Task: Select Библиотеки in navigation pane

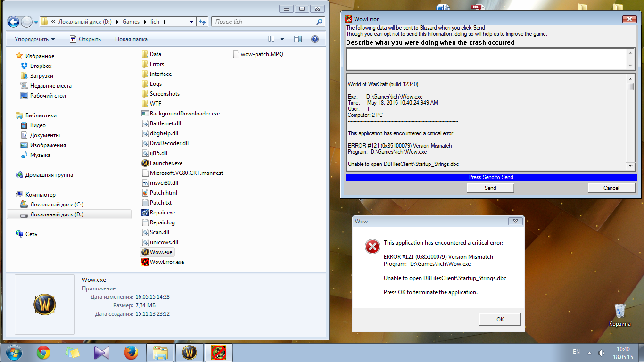Action: coord(36,115)
